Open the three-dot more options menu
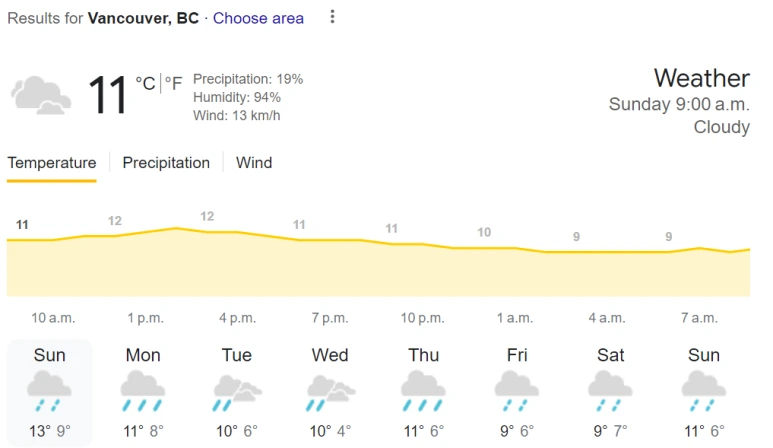 (333, 17)
